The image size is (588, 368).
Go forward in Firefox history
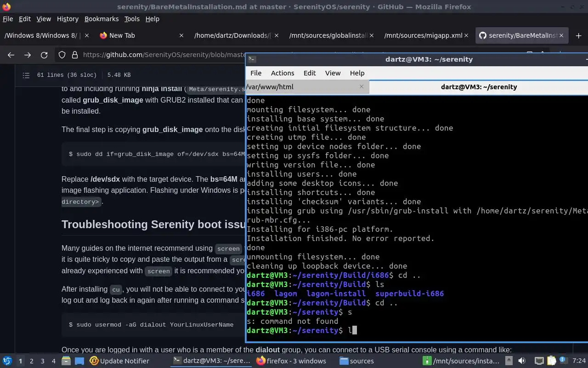28,55
